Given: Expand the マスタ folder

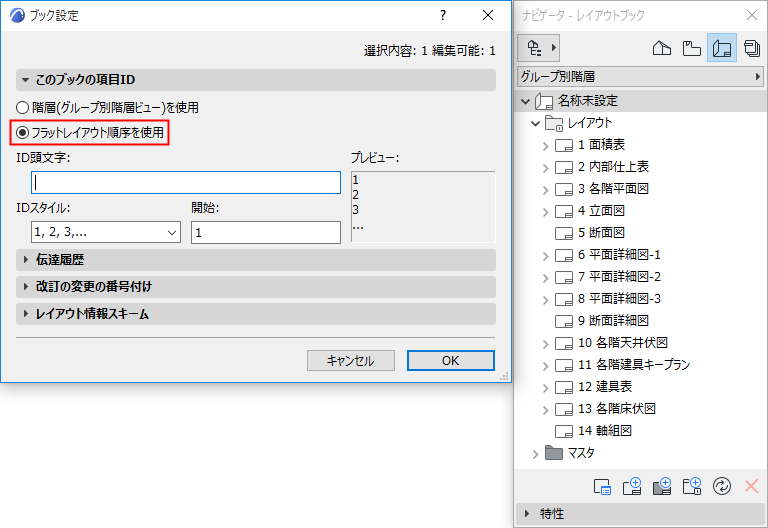Looking at the screenshot, I should pos(536,454).
